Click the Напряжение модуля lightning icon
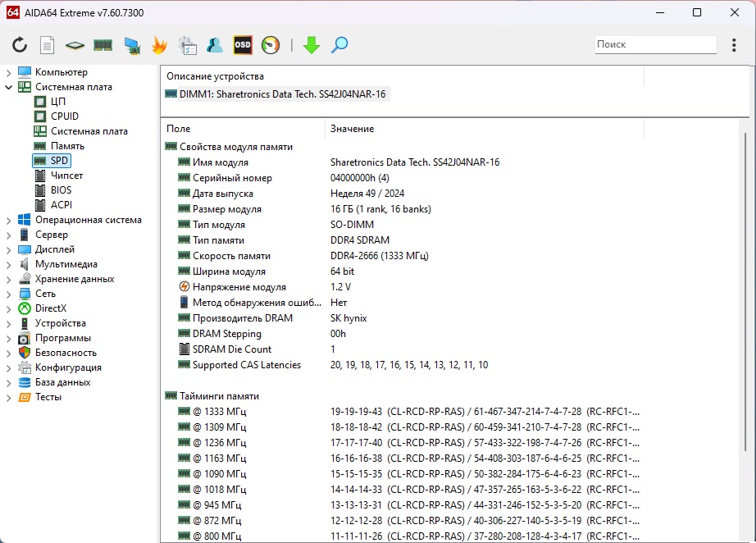Viewport: 756px width, 543px height. pos(184,287)
